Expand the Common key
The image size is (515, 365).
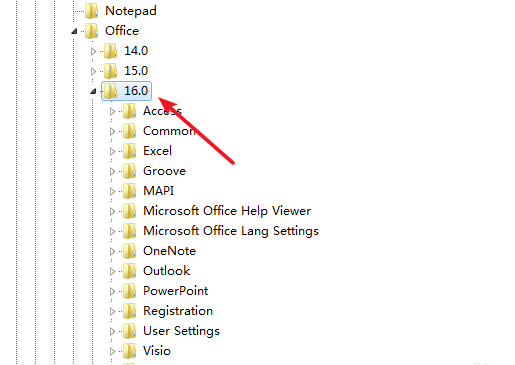(112, 131)
